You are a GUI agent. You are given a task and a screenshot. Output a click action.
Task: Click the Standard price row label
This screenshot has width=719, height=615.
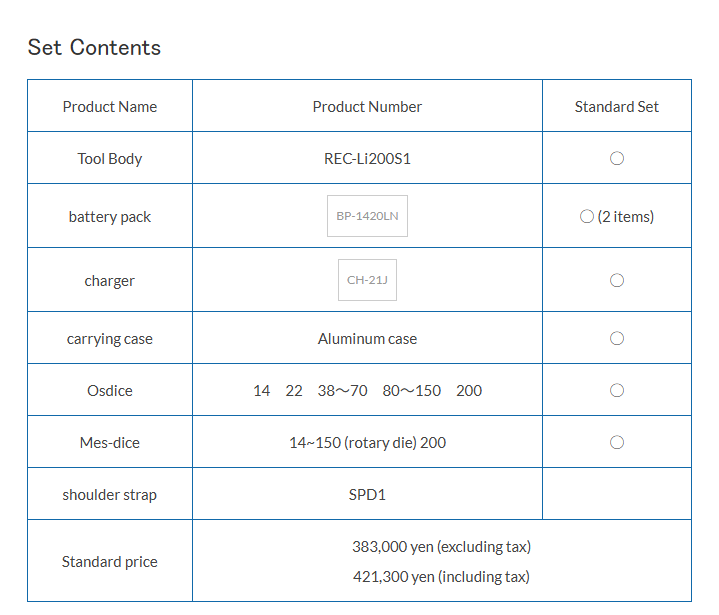click(110, 561)
